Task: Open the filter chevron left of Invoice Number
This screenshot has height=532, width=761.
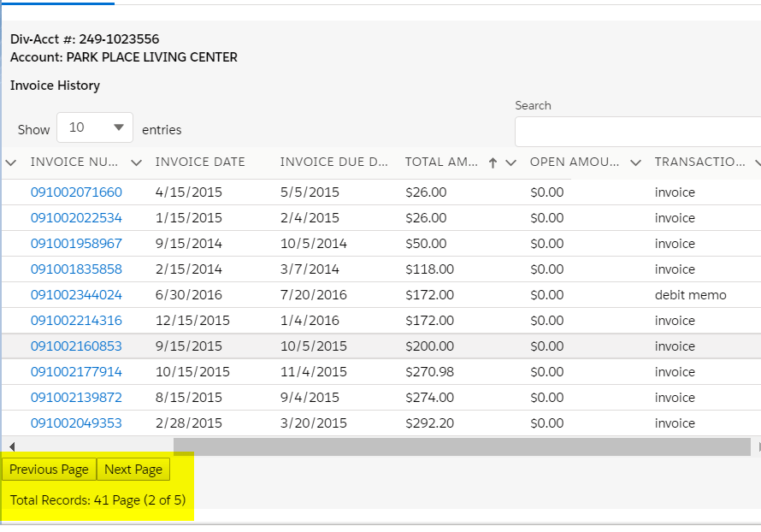Action: pos(11,162)
